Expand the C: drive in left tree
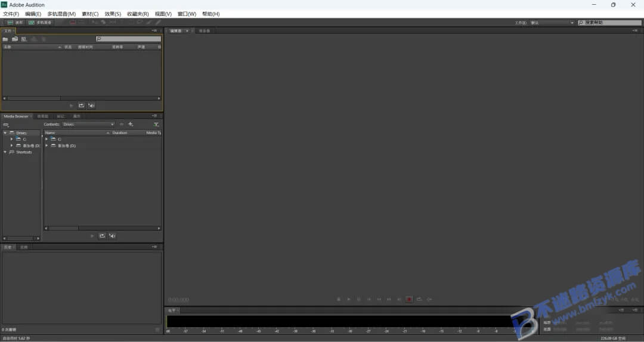The image size is (644, 342). tap(11, 139)
